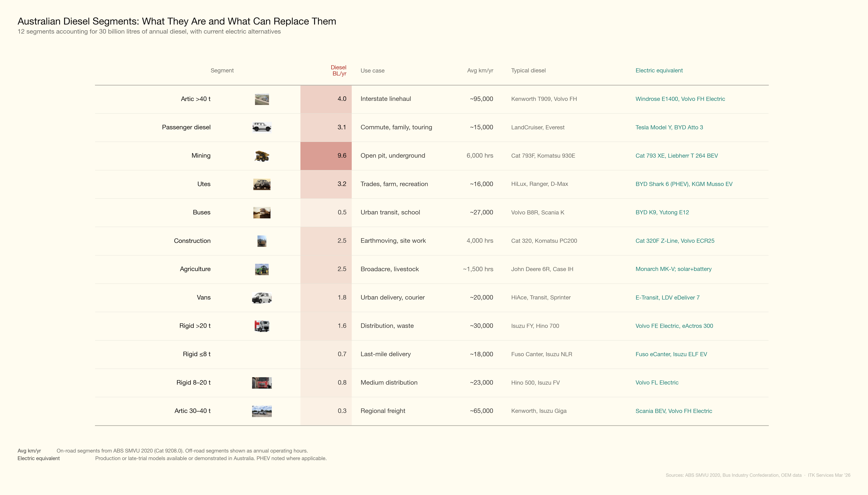Click the Vans row white van image
868x495 pixels.
coord(262,298)
